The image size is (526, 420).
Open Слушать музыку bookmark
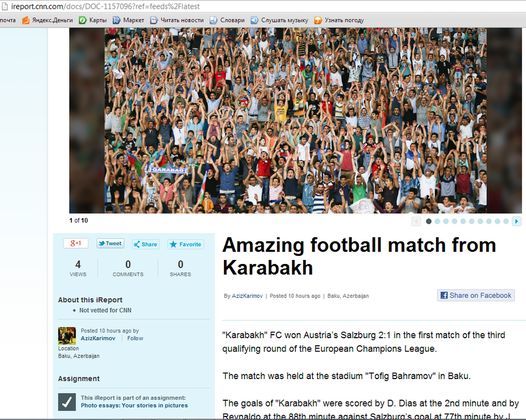(x=279, y=20)
